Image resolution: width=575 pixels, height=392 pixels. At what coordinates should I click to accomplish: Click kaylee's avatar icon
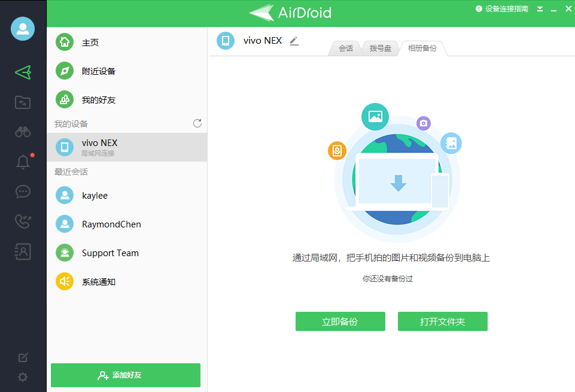65,196
